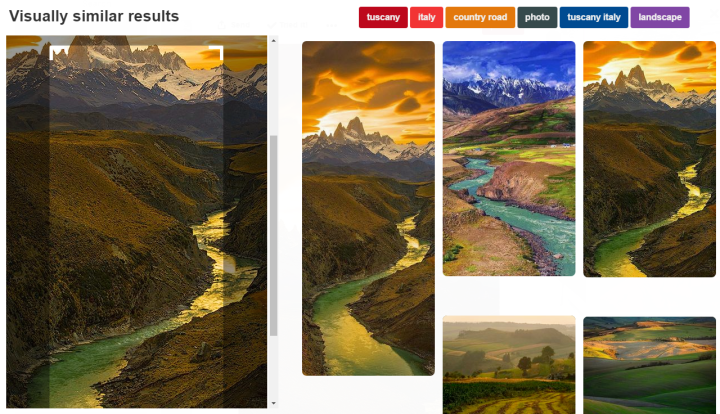This screenshot has height=414, width=720.
Task: Click the top-right crop corner handle
Action: click(216, 52)
